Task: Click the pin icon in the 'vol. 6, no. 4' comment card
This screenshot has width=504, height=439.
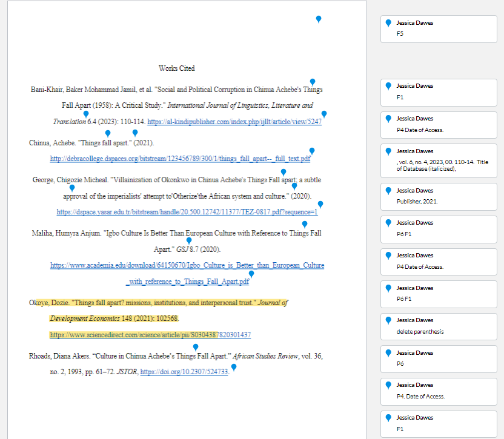Action: click(x=388, y=151)
